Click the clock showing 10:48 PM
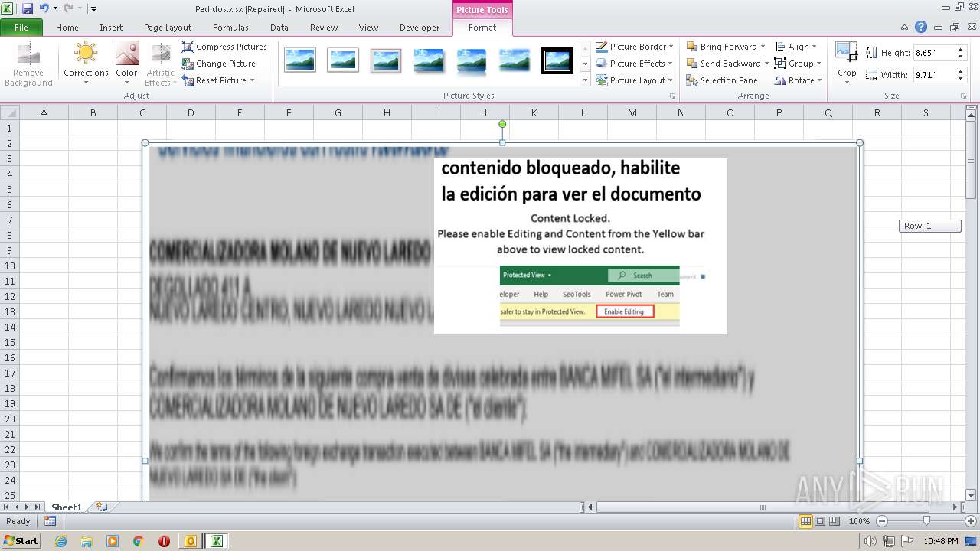Viewport: 980px width, 551px height. pyautogui.click(x=941, y=541)
